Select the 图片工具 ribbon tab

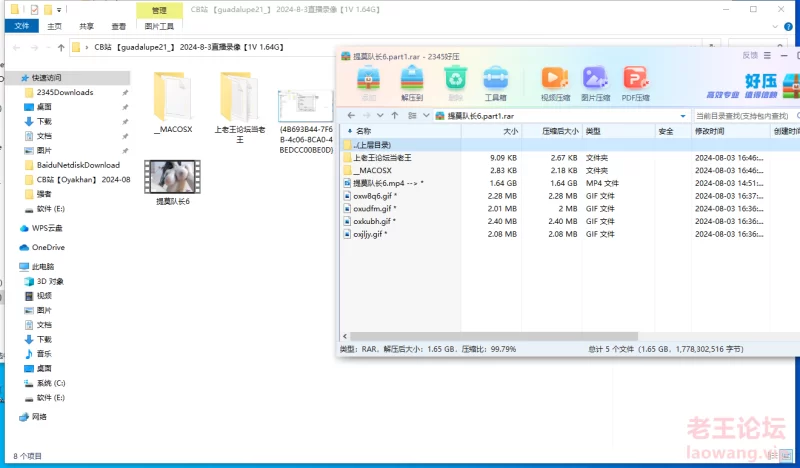click(x=159, y=26)
